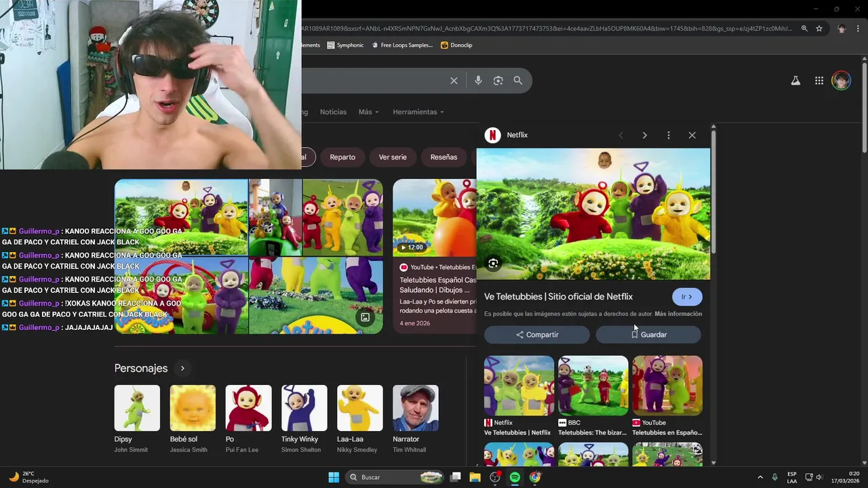Click the Netflix logo in preview header
Viewport: 868px width, 488px height.
492,135
